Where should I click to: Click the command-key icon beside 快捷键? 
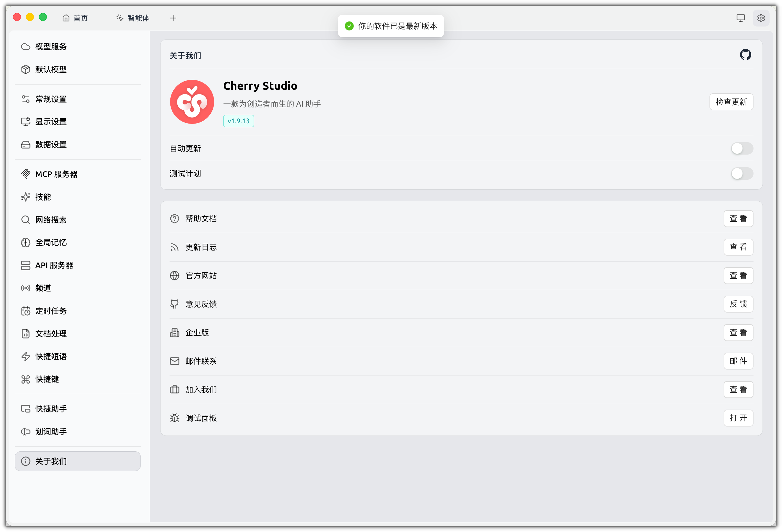pyautogui.click(x=26, y=379)
